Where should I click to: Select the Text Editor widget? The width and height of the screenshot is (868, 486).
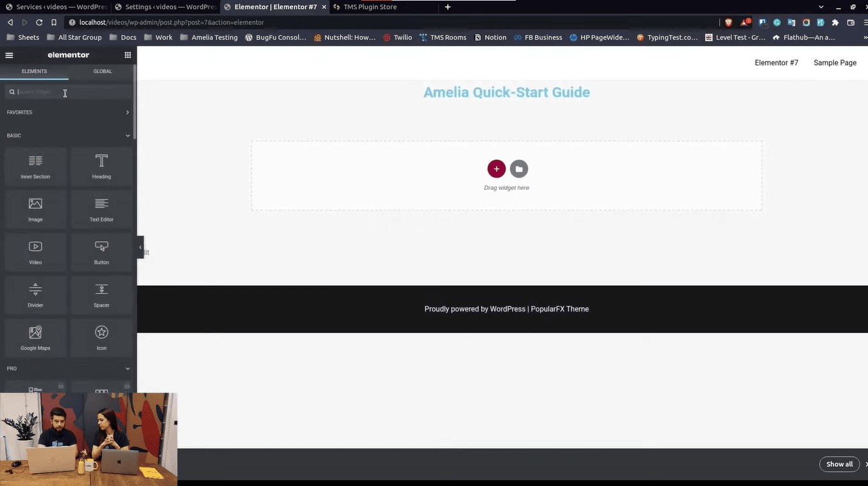click(x=101, y=210)
